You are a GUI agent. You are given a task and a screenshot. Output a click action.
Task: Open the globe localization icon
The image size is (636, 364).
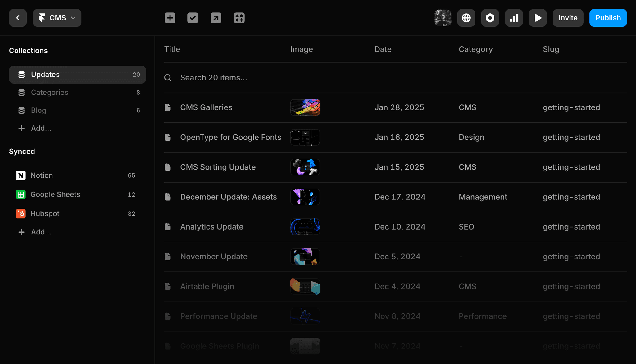point(466,18)
